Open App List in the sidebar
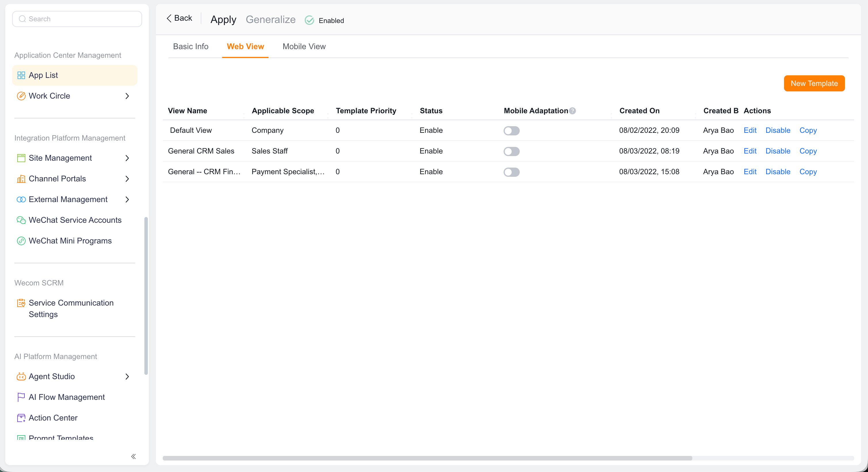 [x=75, y=75]
